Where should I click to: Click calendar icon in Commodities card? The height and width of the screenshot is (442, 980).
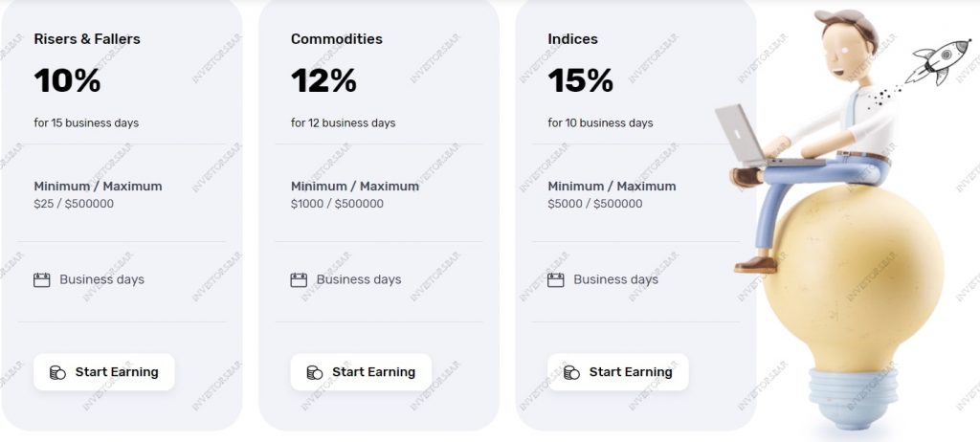coord(299,279)
